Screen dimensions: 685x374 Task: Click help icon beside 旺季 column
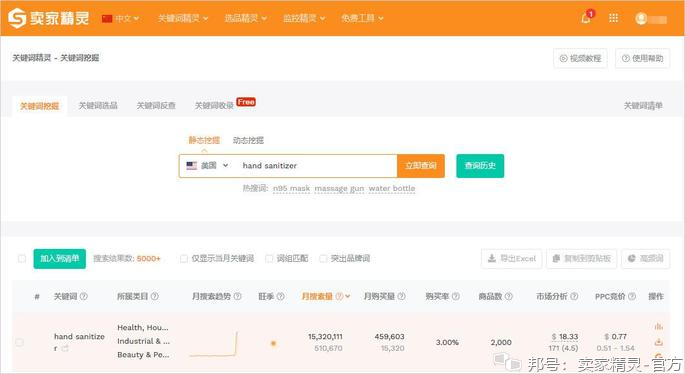(x=280, y=296)
